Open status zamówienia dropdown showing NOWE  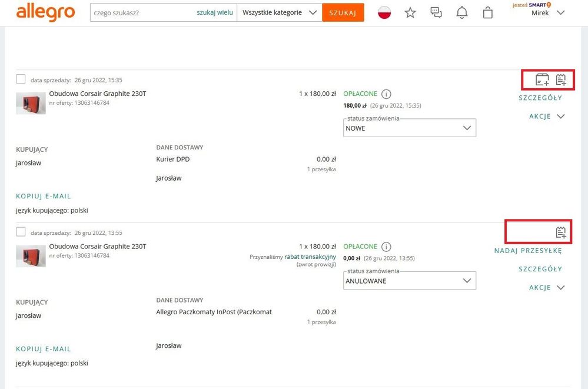point(410,128)
